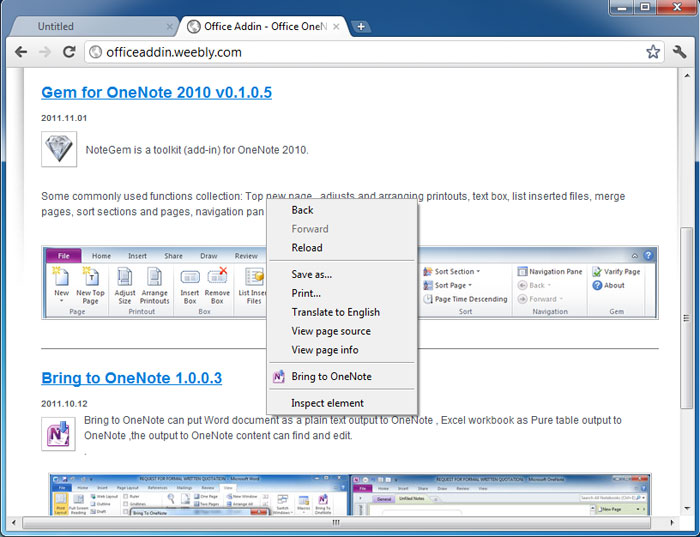Select View page info in context menu
Screen dimensions: 700x537
point(342,350)
